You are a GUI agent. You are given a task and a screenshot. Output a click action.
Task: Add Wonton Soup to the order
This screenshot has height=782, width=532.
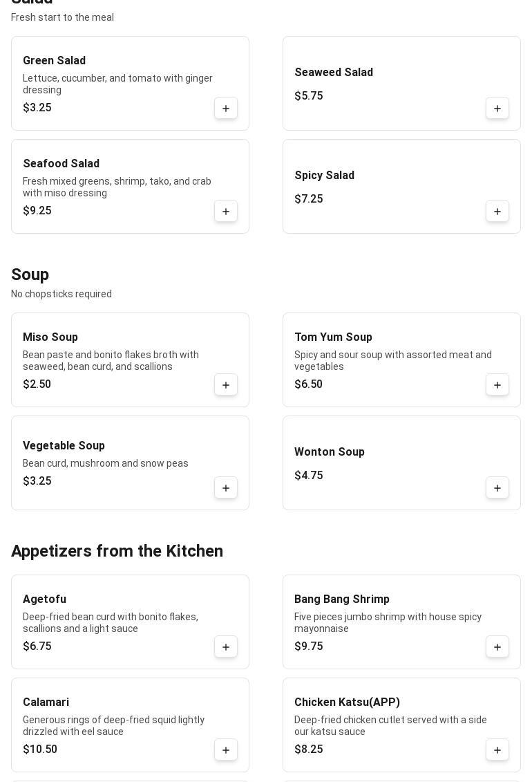coord(497,488)
